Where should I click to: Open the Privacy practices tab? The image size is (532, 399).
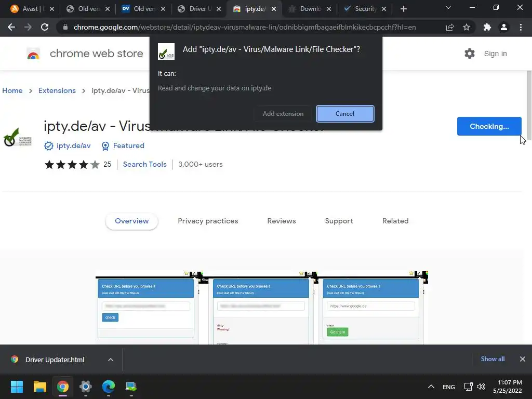(x=208, y=221)
